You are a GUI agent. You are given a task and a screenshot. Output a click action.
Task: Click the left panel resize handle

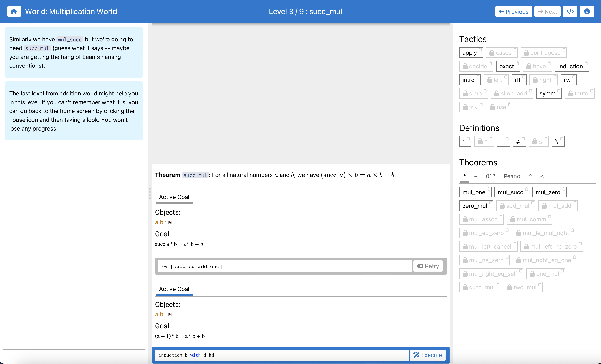point(150,193)
